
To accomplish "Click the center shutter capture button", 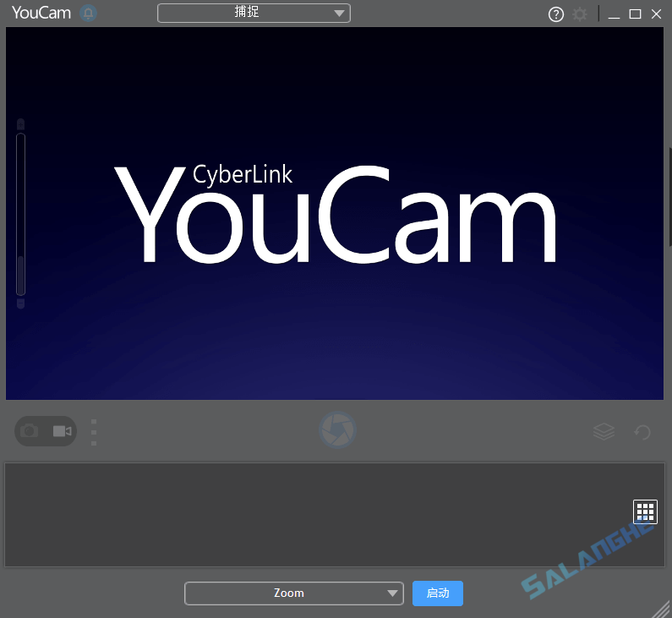I will coord(338,429).
